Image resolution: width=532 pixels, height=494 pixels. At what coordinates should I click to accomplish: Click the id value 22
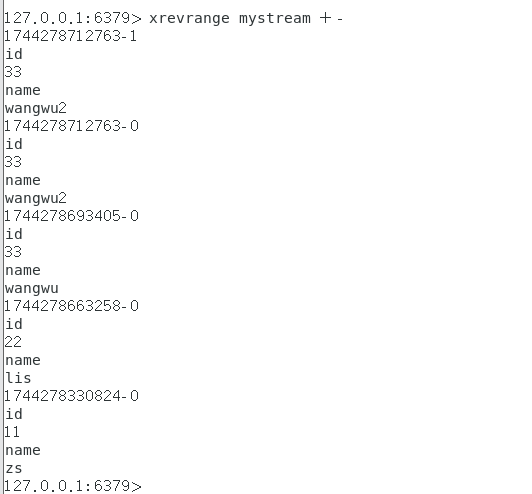[x=13, y=342]
